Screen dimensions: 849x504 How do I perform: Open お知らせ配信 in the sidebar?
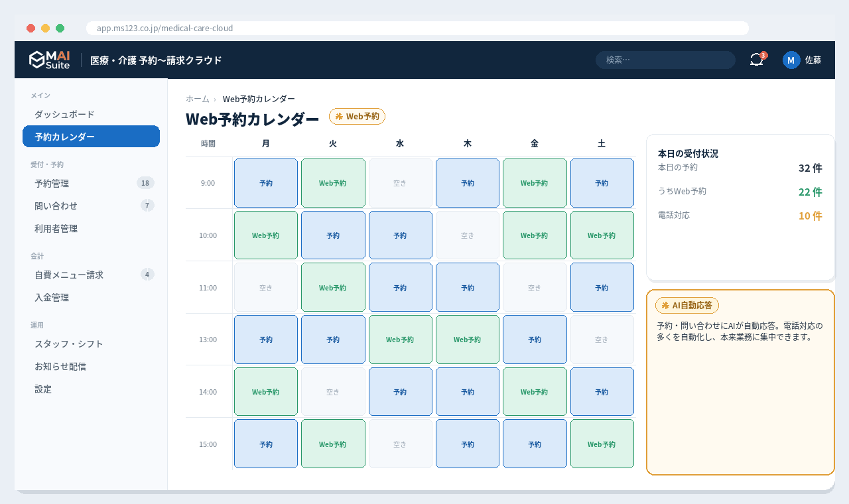[x=91, y=366]
